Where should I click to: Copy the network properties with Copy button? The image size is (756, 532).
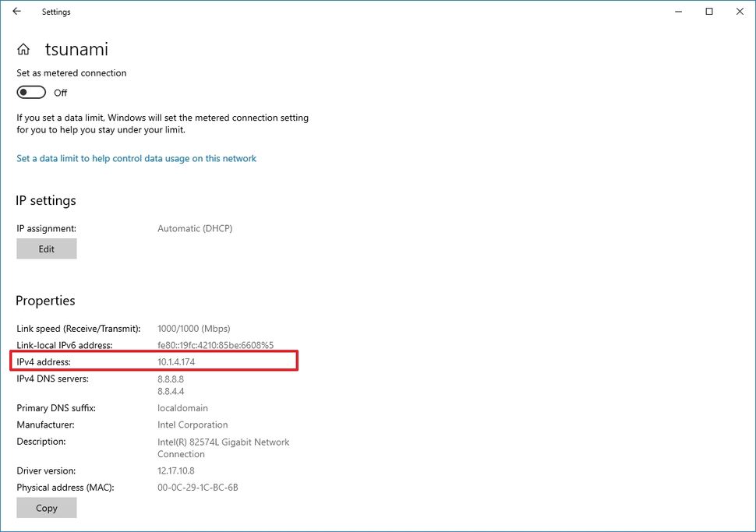[x=46, y=507]
